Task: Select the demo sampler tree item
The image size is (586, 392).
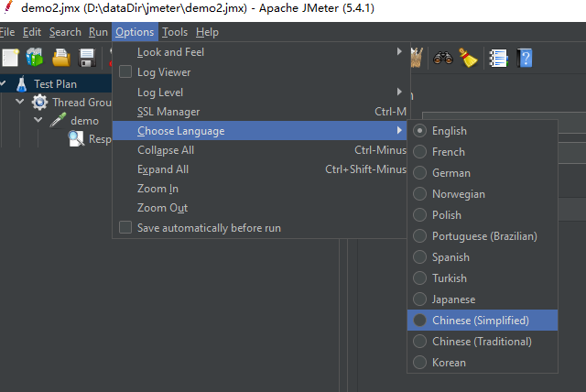Action: [84, 121]
